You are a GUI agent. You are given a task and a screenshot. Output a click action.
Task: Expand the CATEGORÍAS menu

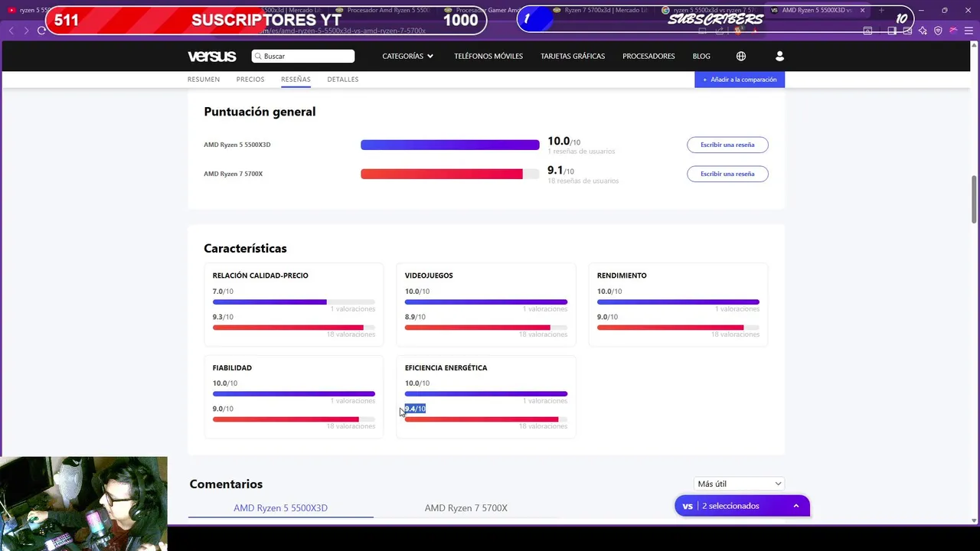tap(408, 56)
